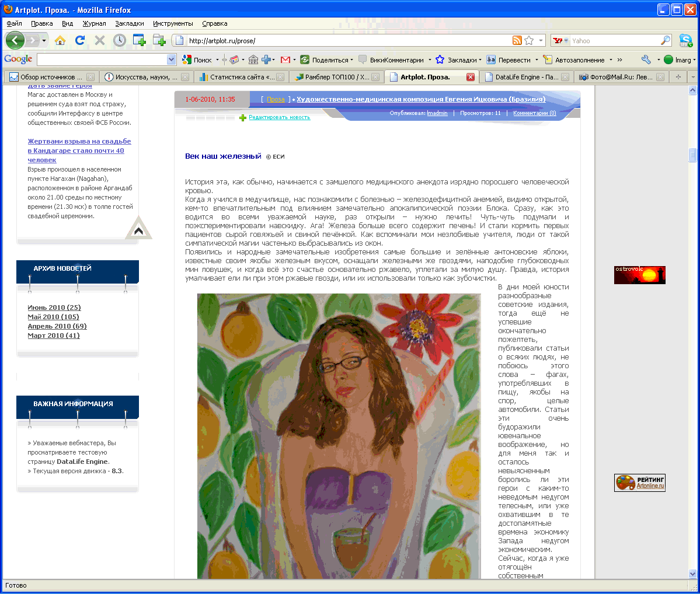Click the Stop loading X icon

(x=100, y=41)
